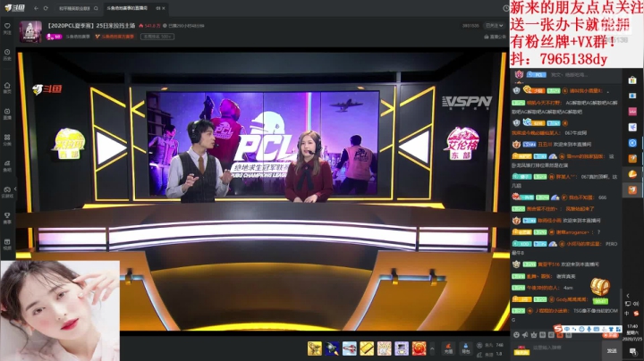Viewport: 644px width, 361px height.
Task: Click the Douyu logo at top left
Action: (15, 8)
